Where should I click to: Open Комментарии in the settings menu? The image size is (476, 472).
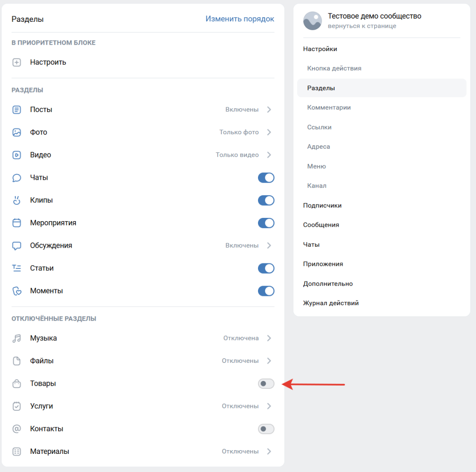coord(329,107)
